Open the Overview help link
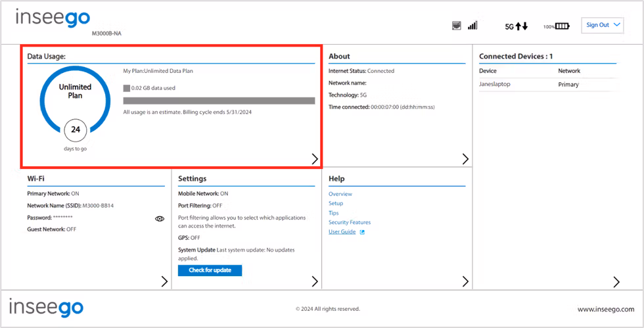This screenshot has height=328, width=644. coord(340,194)
